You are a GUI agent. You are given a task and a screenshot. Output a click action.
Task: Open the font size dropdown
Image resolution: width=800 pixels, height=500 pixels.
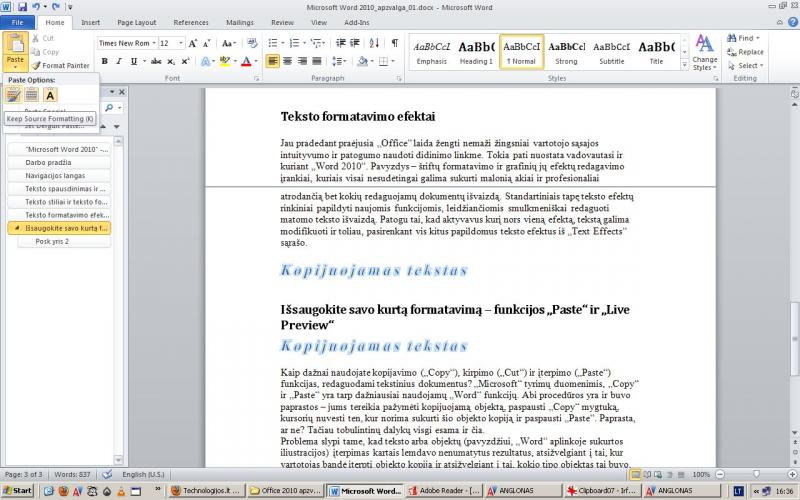[181, 43]
